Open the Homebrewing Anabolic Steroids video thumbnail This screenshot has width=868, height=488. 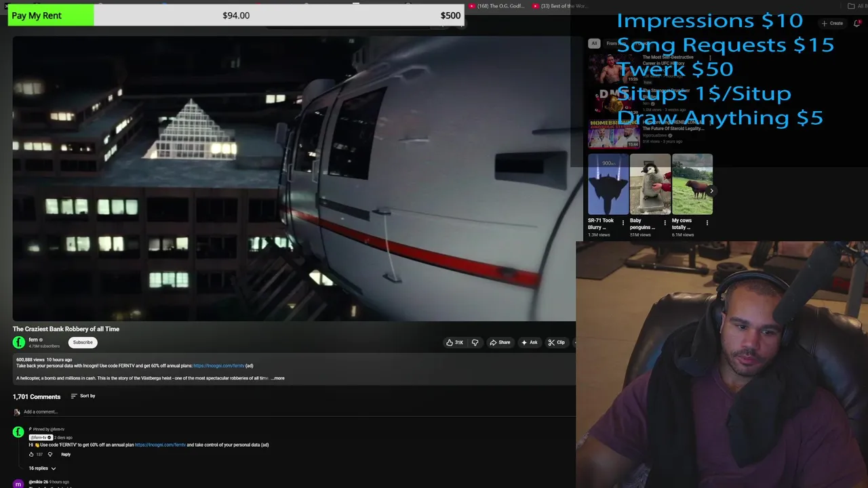[x=614, y=134]
